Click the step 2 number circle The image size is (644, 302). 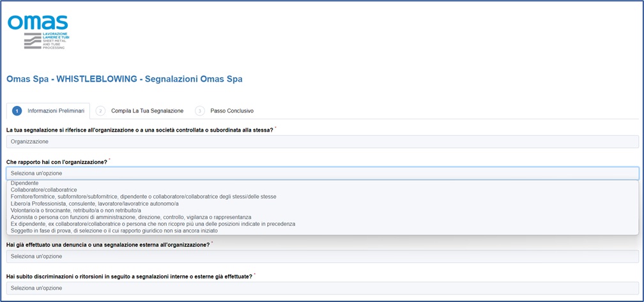pyautogui.click(x=101, y=111)
